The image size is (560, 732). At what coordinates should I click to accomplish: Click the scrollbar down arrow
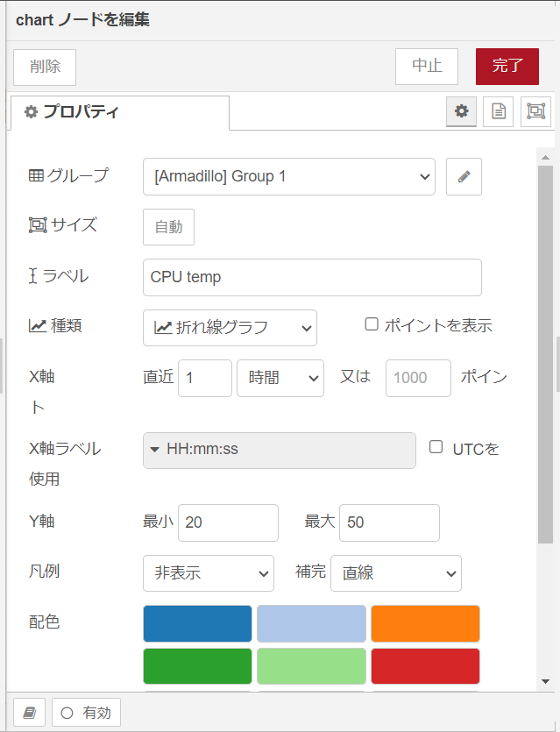tap(545, 681)
